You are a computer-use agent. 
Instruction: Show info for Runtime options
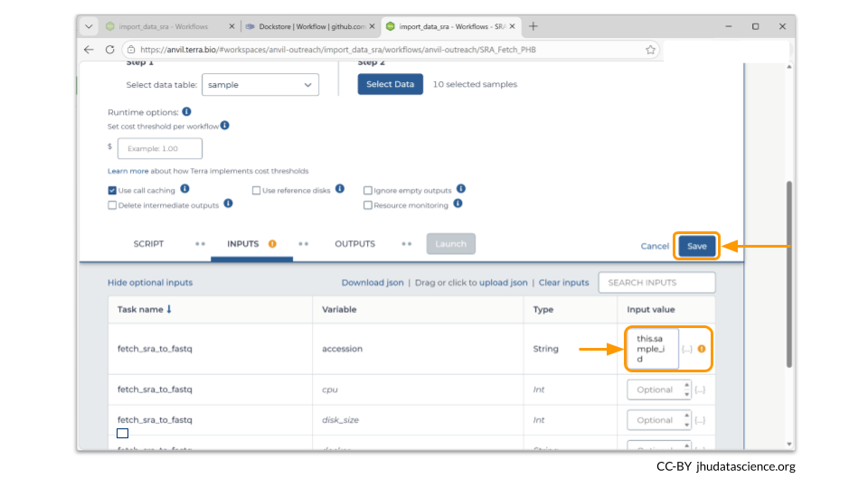tap(186, 112)
